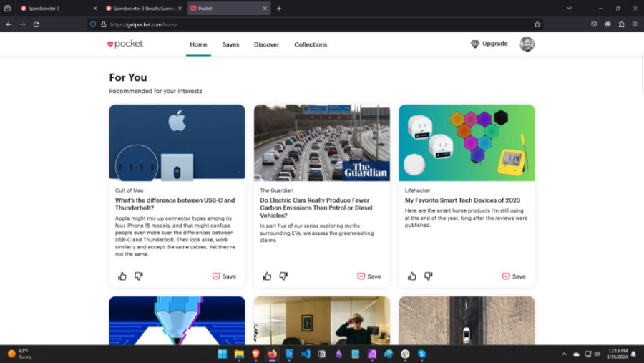Open the Home tab in Pocket navigation
644x363 pixels.
coord(198,44)
